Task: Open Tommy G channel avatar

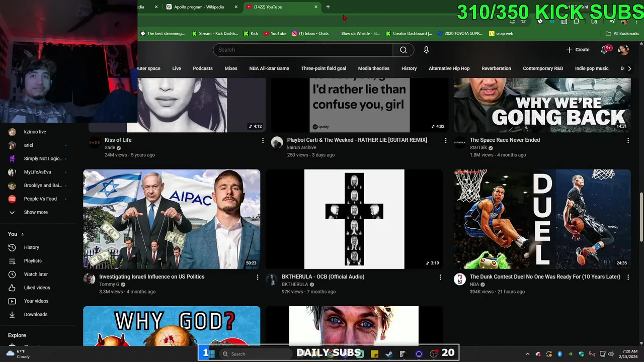Action: [90, 279]
